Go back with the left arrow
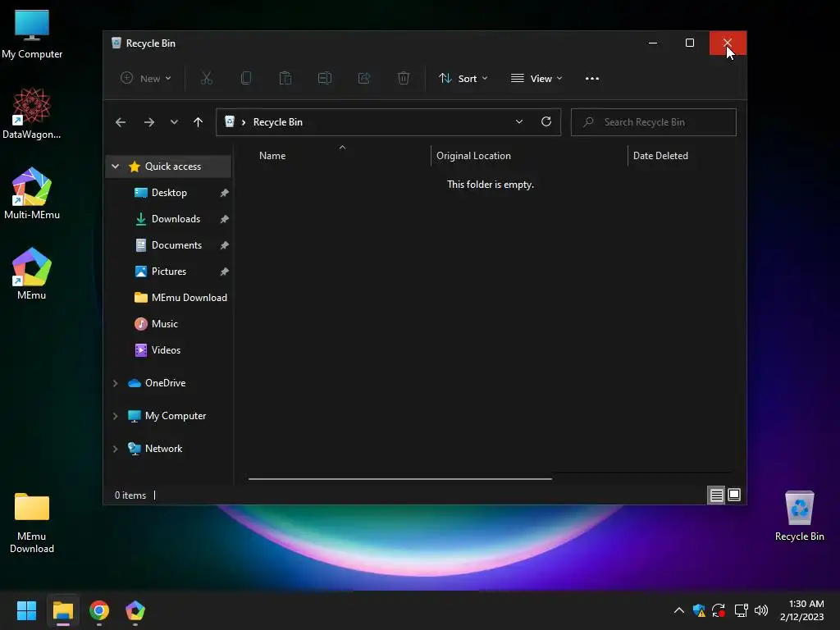The height and width of the screenshot is (630, 840). (121, 122)
